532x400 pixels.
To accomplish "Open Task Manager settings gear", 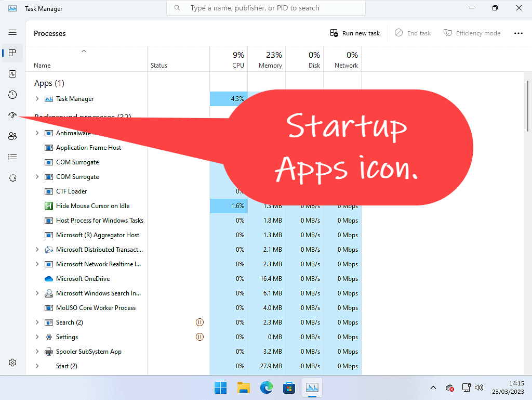I will [x=12, y=363].
